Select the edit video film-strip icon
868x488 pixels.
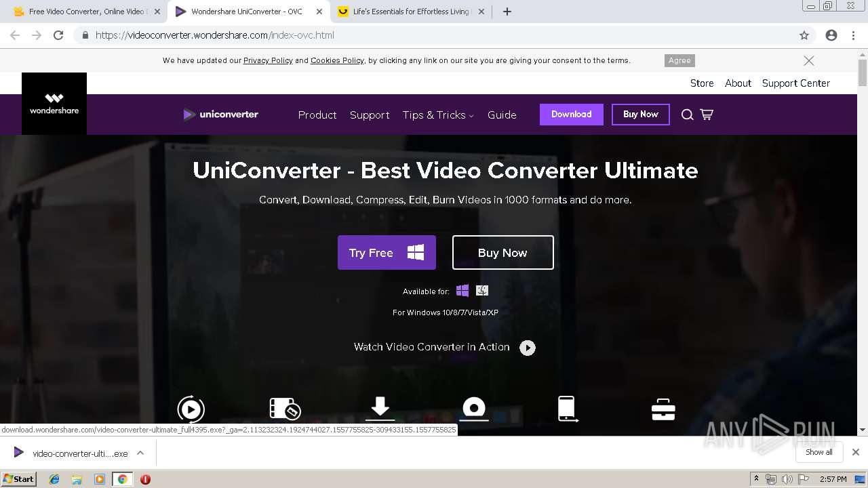pos(285,409)
